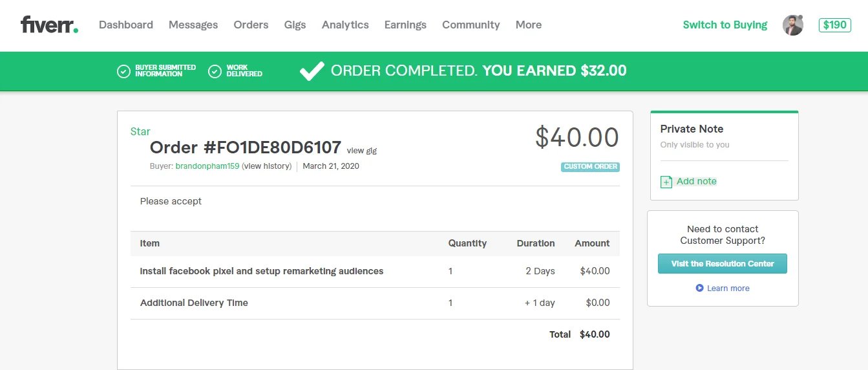This screenshot has height=370, width=868.
Task: Open the More menu
Action: coord(528,25)
